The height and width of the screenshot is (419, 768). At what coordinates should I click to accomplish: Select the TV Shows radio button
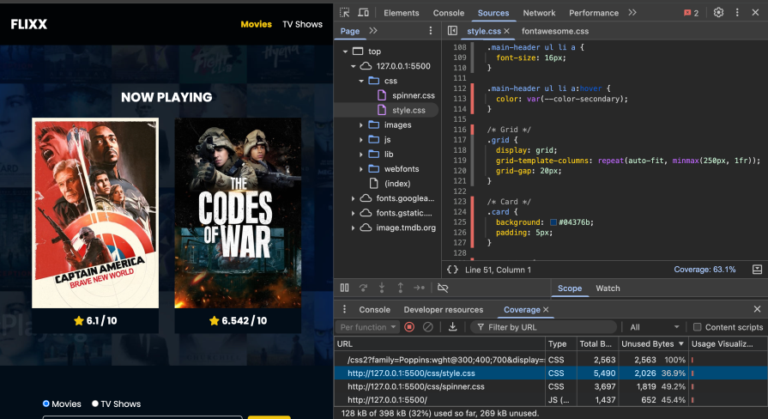pos(95,404)
